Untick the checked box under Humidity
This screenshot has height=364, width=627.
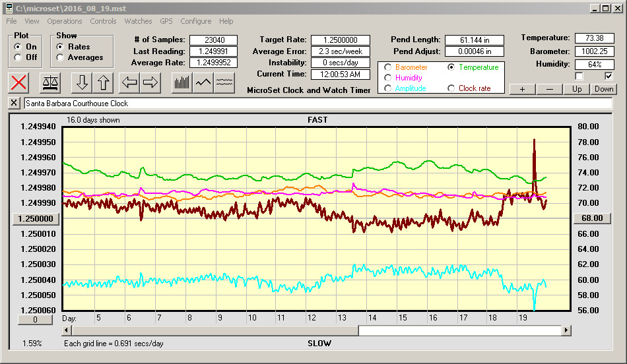tap(609, 76)
